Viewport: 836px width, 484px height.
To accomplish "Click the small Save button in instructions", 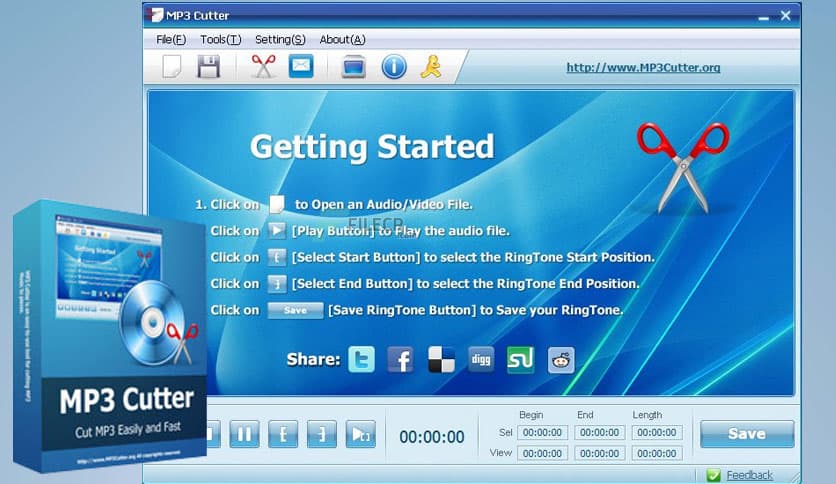I will (295, 310).
